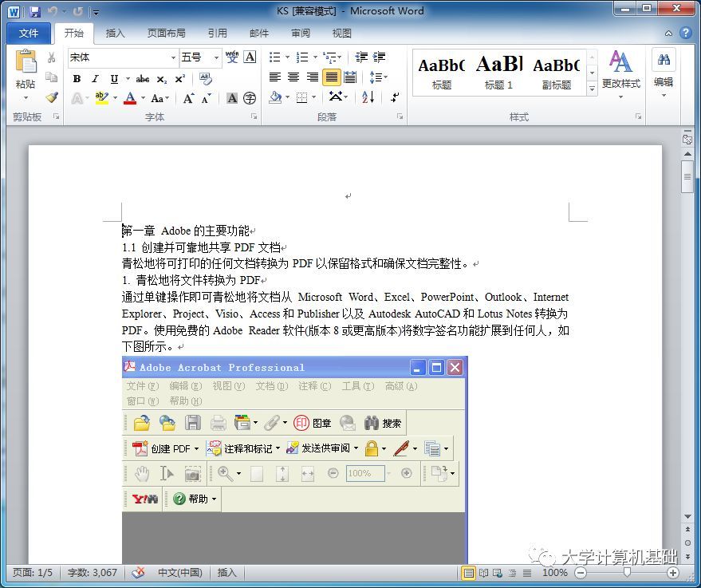
Task: Click the Grow Font icon
Action: click(189, 98)
